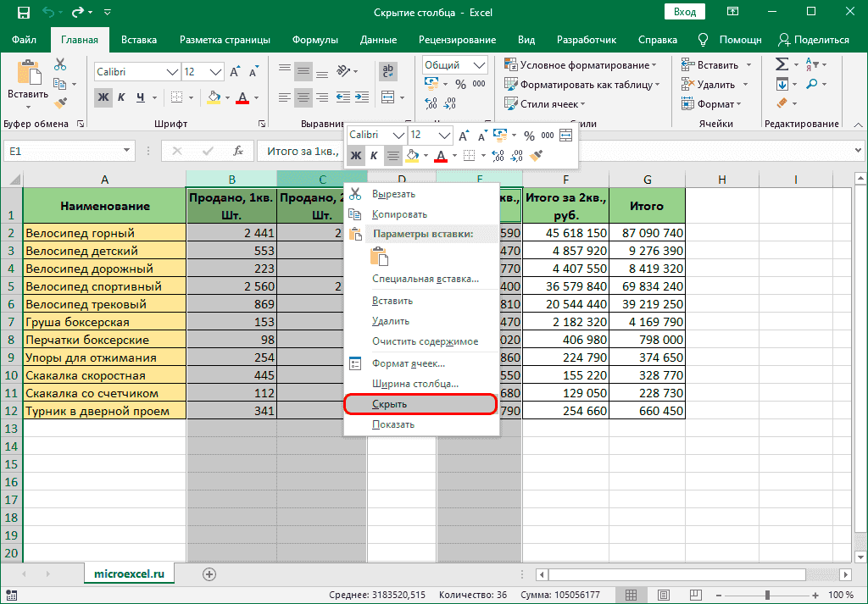The height and width of the screenshot is (604, 868).
Task: Toggle bold Ж in the ribbon Font group
Action: 103,97
